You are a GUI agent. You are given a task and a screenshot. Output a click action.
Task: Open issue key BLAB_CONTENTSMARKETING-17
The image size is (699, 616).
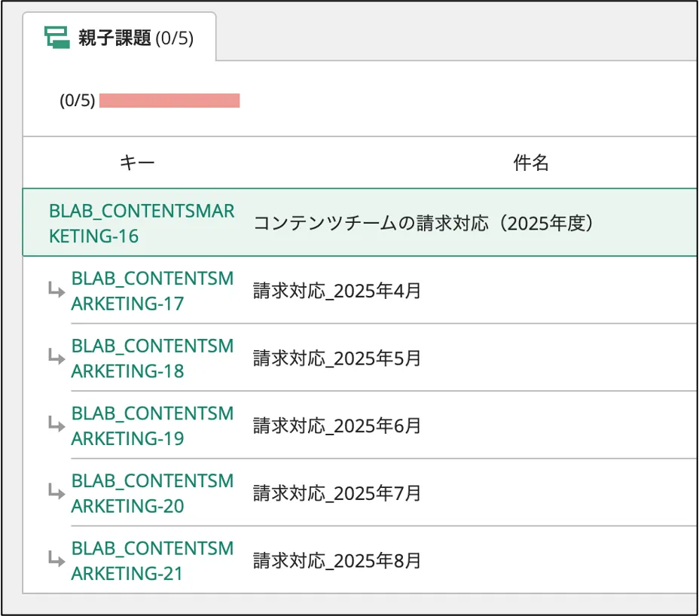coord(152,291)
